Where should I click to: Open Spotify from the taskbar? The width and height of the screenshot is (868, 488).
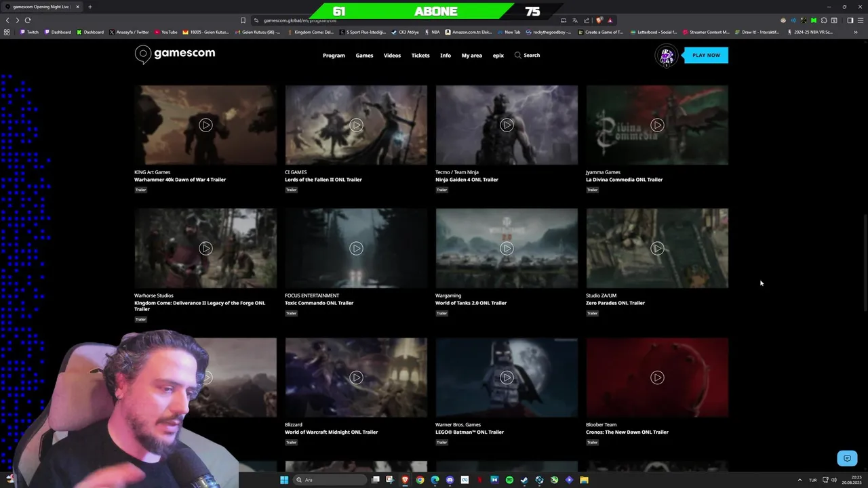point(509,480)
